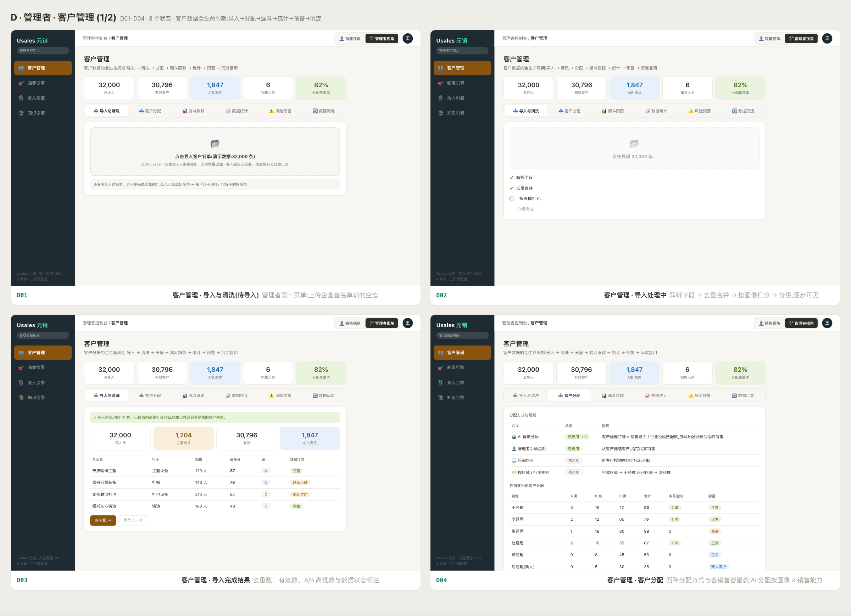Click the 去分配 button in frame D03
The height and width of the screenshot is (616, 851).
[x=103, y=520]
